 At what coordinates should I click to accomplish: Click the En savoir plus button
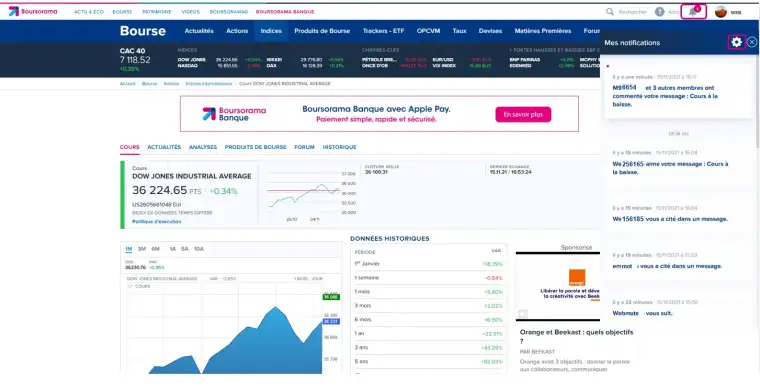[523, 114]
